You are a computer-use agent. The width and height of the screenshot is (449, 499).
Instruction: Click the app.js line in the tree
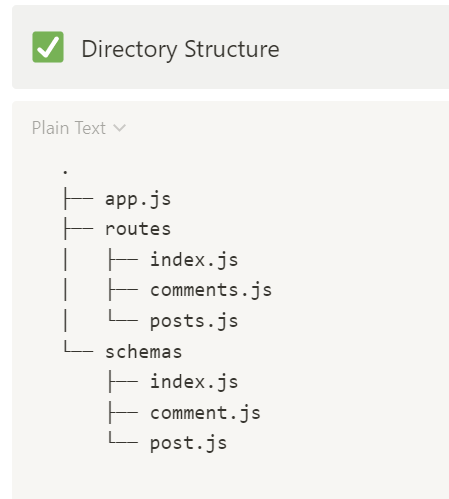pyautogui.click(x=138, y=200)
